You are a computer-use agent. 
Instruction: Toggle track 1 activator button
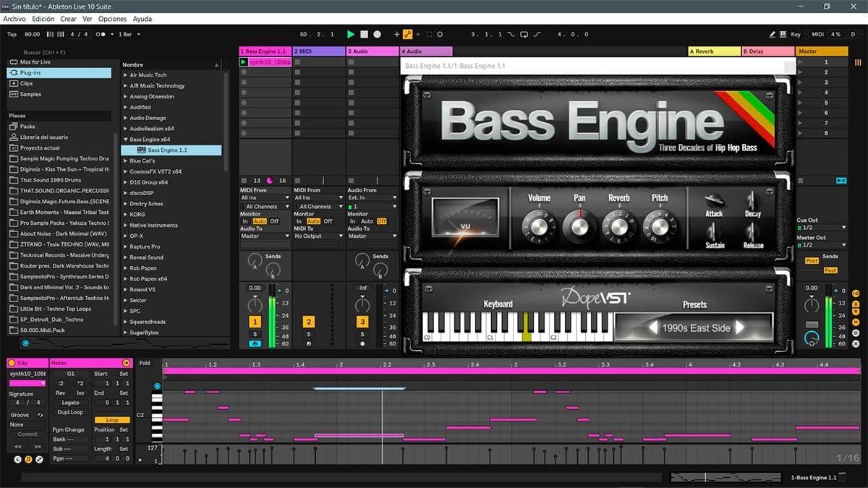255,322
